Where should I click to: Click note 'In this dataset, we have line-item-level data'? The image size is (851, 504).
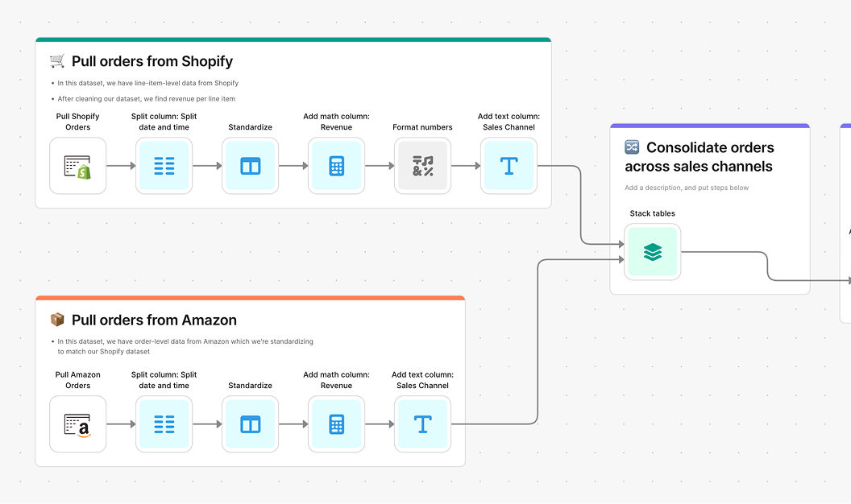coord(148,83)
